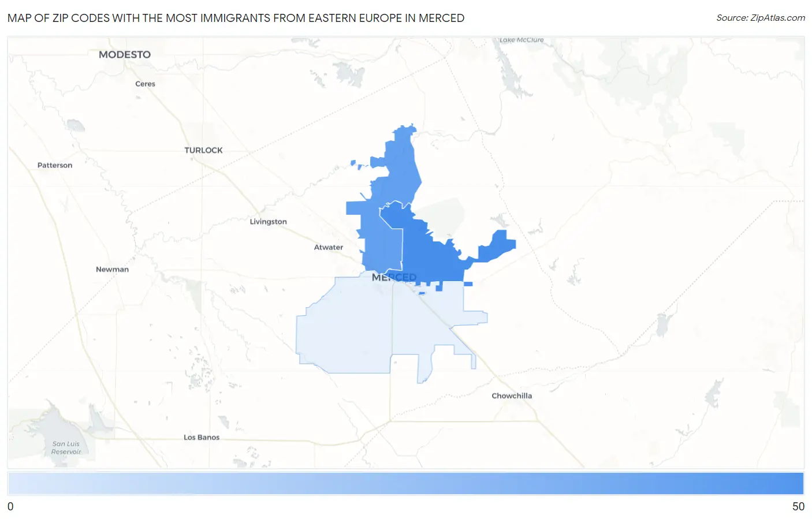Image resolution: width=812 pixels, height=519 pixels.
Task: Select the tall medium-blue northern zip region
Action: click(398, 173)
